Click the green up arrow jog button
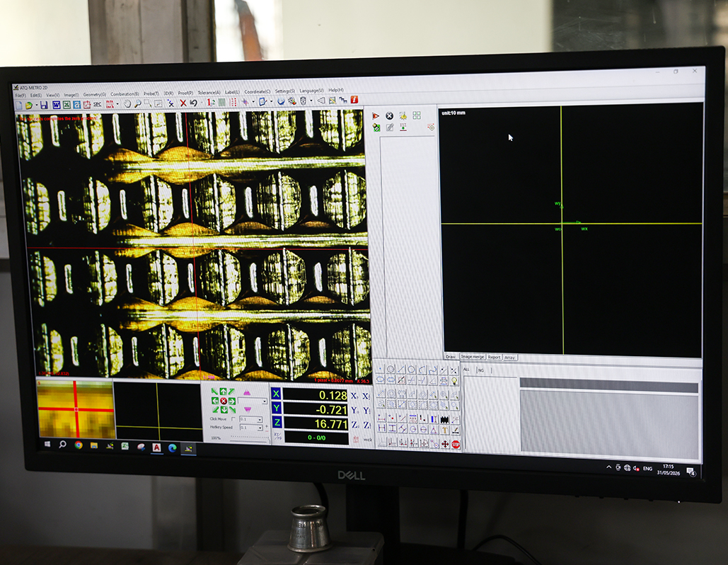This screenshot has width=728, height=565. click(x=224, y=392)
